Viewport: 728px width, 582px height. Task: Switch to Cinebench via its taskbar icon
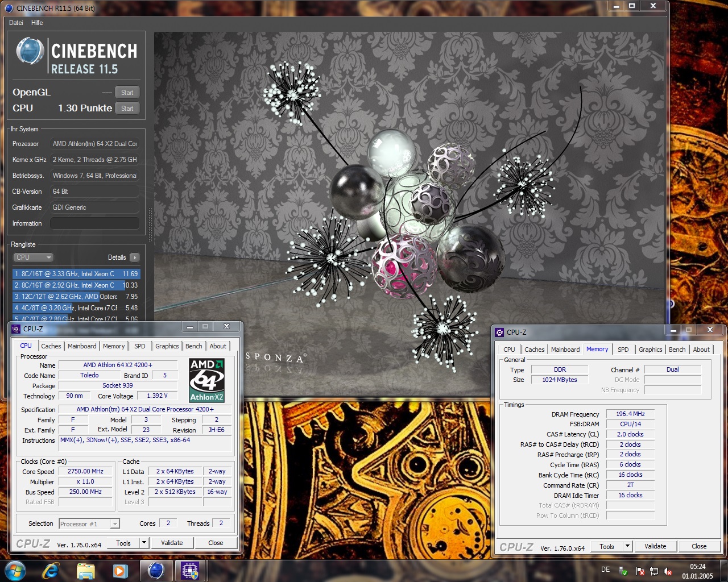click(155, 571)
